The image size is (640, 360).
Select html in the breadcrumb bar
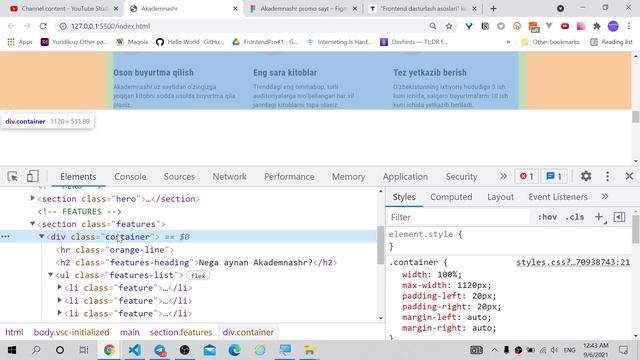tap(14, 332)
